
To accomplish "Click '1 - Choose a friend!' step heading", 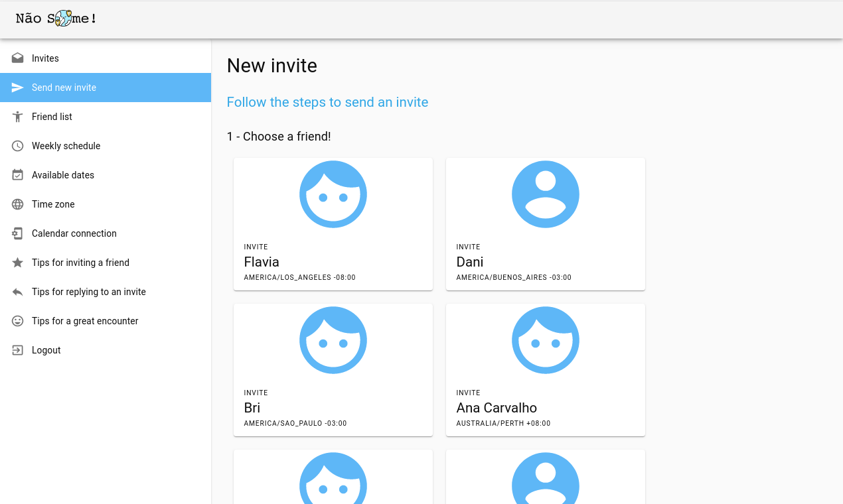I will click(x=279, y=137).
